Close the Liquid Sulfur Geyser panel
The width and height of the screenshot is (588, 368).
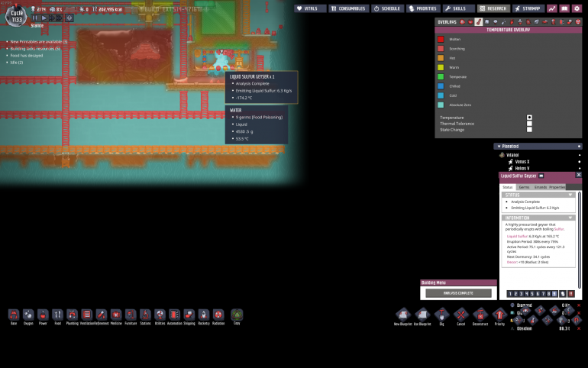(579, 175)
